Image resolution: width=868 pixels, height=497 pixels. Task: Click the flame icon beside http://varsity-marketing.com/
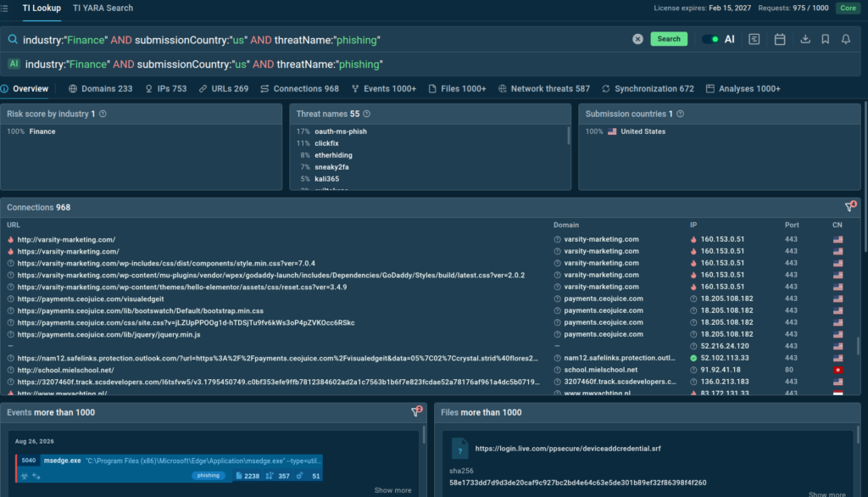(10, 239)
